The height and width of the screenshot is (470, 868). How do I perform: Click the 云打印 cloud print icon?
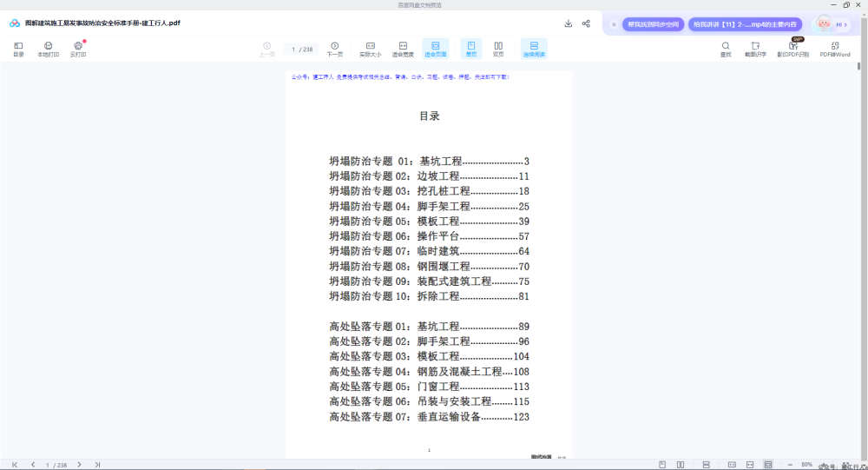78,49
